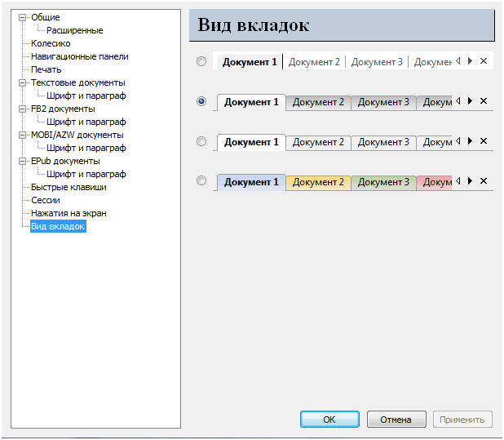Open Нажатия на экран settings page

(x=69, y=213)
